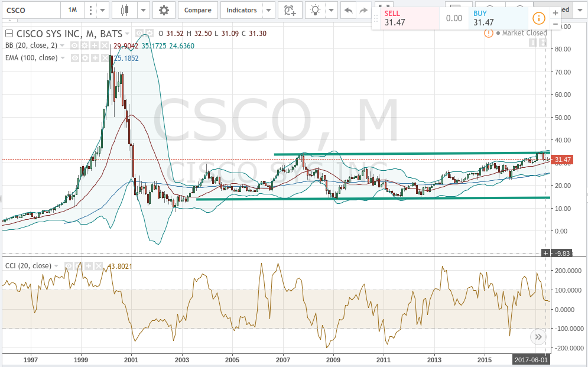588x367 pixels.
Task: Redo the chart action
Action: [x=363, y=10]
